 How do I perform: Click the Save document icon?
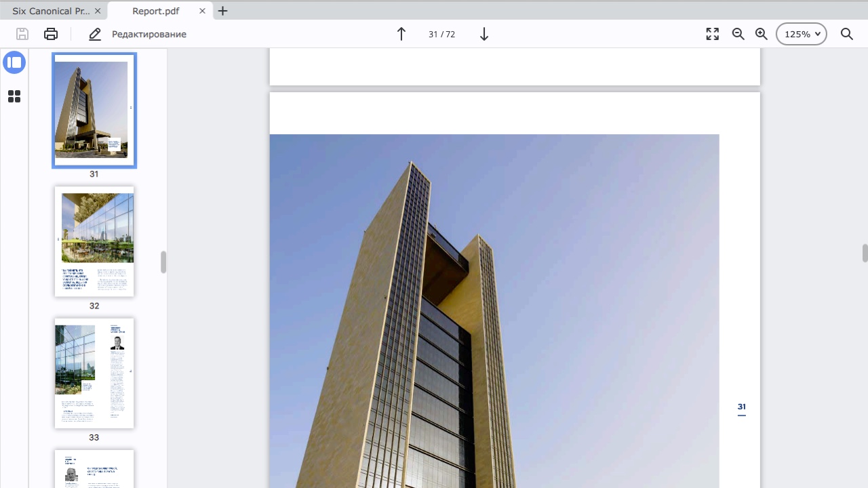pos(22,34)
